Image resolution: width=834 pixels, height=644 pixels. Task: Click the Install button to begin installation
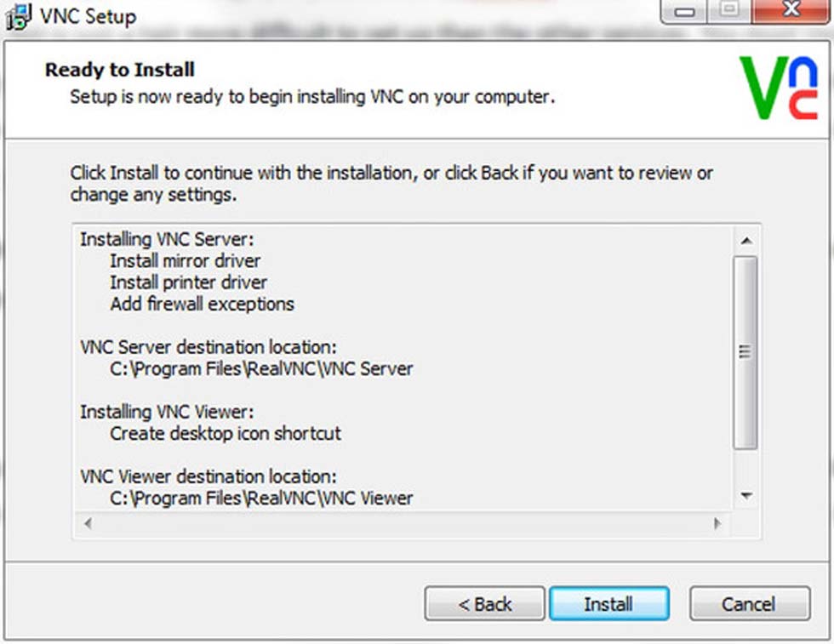coord(609,603)
